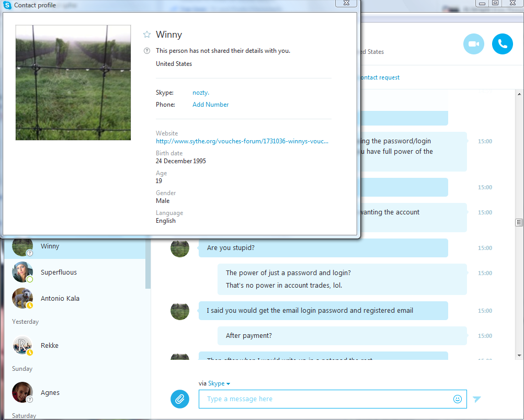
Task: Open the emoticon picker in message box
Action: (x=458, y=399)
